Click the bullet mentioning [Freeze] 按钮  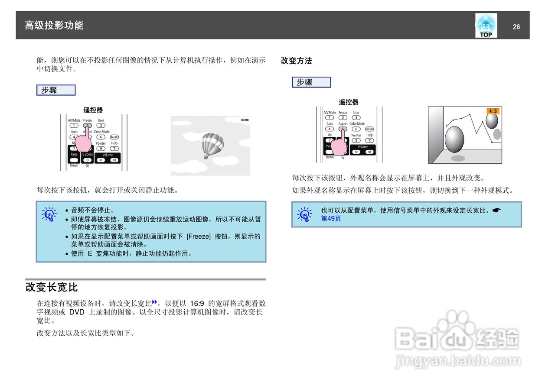click(x=166, y=240)
